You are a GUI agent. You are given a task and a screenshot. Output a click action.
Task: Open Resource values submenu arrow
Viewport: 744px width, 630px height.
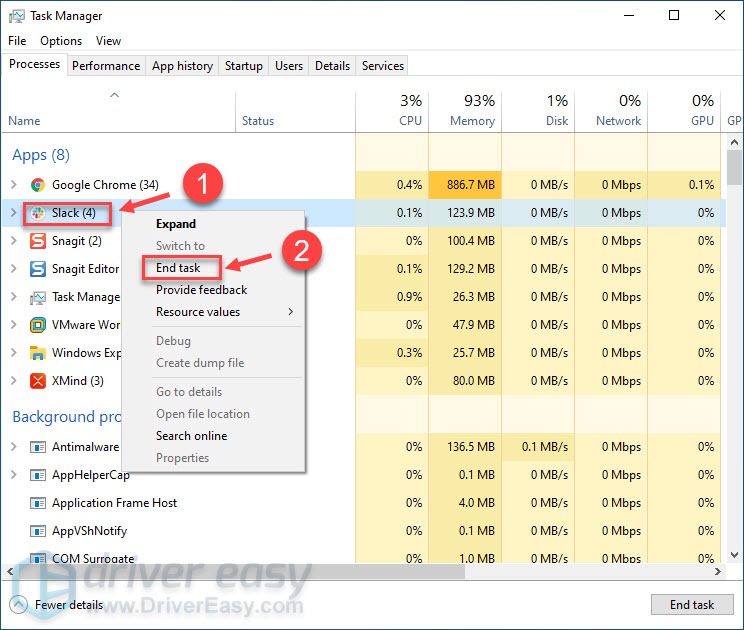click(290, 312)
